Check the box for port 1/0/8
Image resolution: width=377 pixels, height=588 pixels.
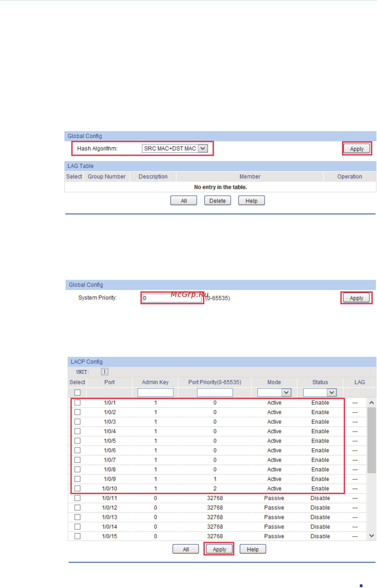pyautogui.click(x=77, y=469)
